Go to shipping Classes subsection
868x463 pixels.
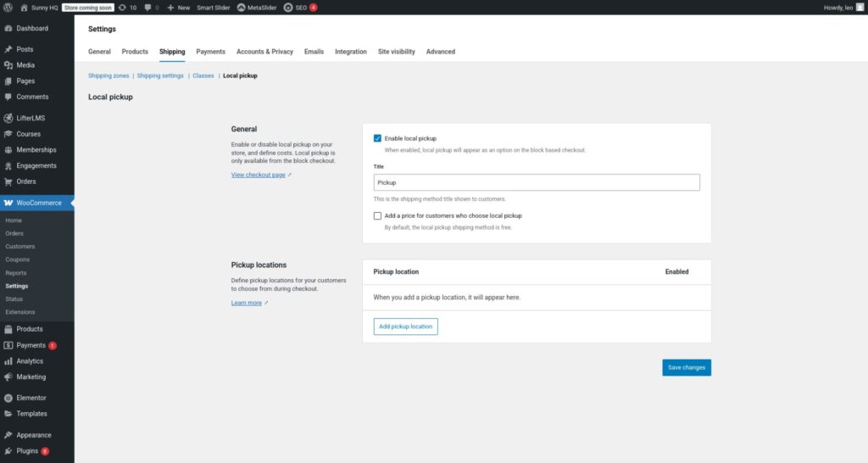(x=203, y=75)
